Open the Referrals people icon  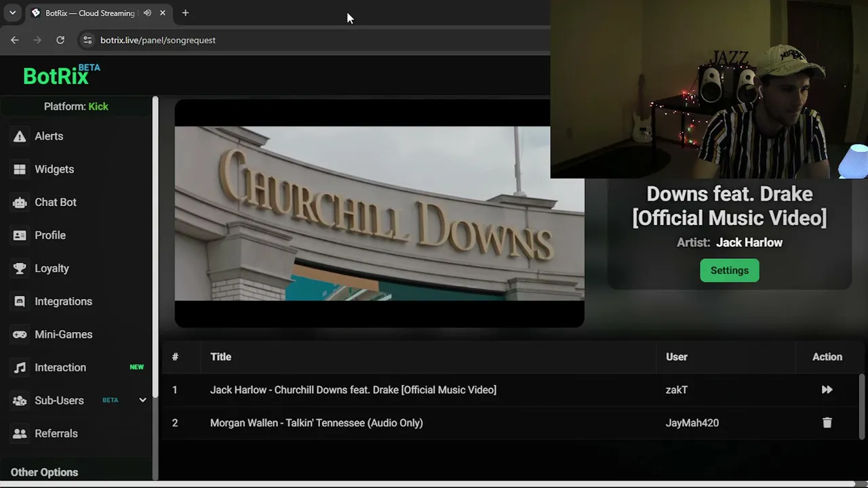(x=20, y=434)
